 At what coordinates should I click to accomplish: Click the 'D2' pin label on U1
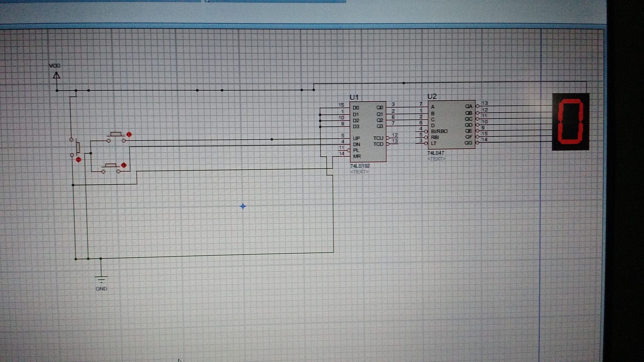pos(356,121)
